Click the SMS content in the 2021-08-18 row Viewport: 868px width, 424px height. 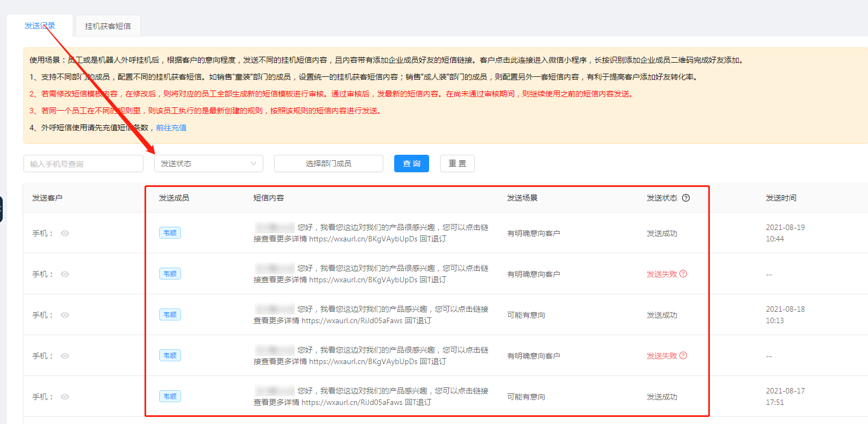[x=371, y=315]
